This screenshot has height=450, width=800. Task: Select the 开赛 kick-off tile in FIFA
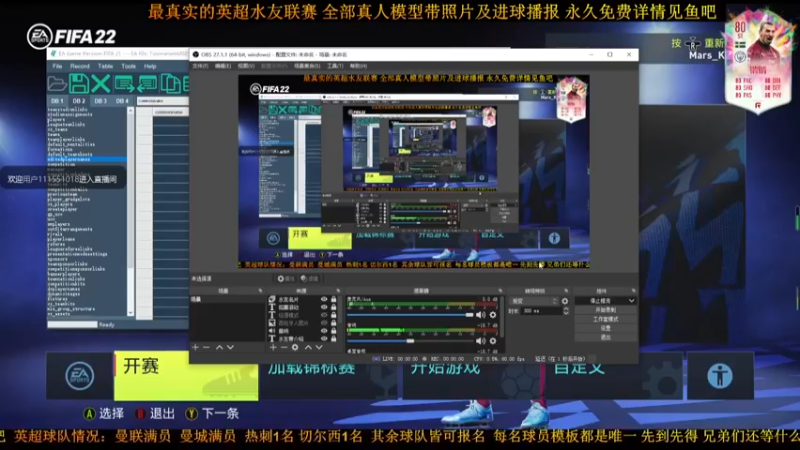[186, 376]
